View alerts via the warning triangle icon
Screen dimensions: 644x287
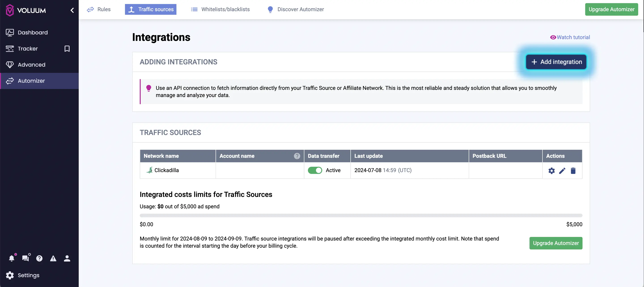(53, 258)
